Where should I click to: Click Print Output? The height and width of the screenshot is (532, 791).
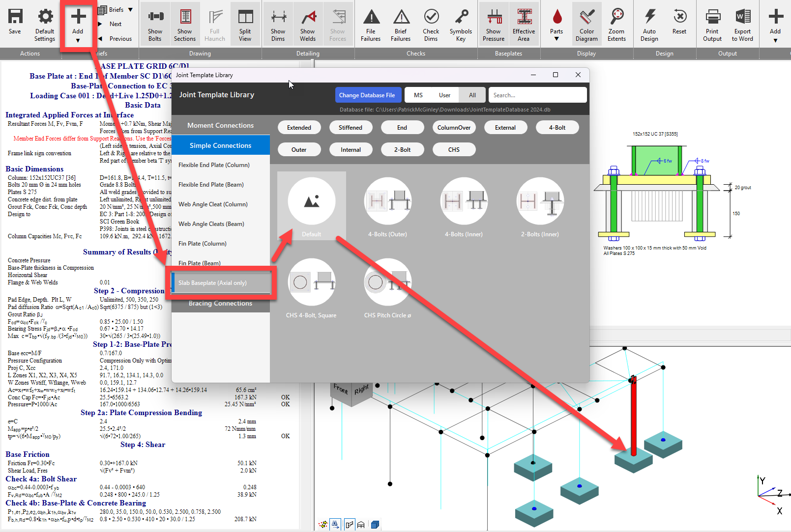(x=712, y=25)
